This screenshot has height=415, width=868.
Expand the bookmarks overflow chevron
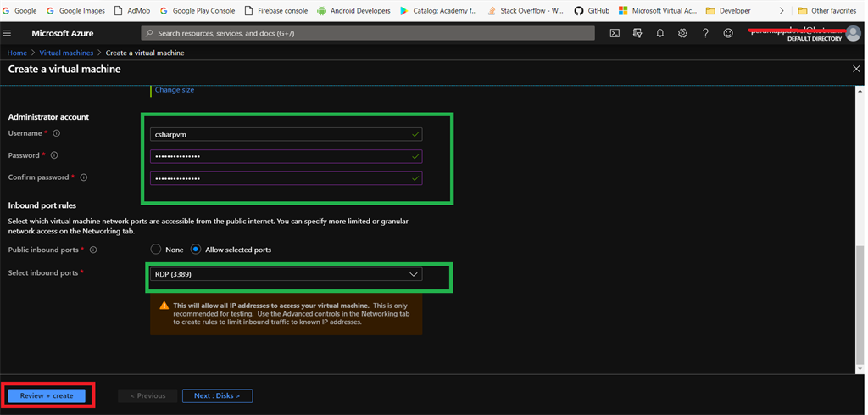point(781,10)
